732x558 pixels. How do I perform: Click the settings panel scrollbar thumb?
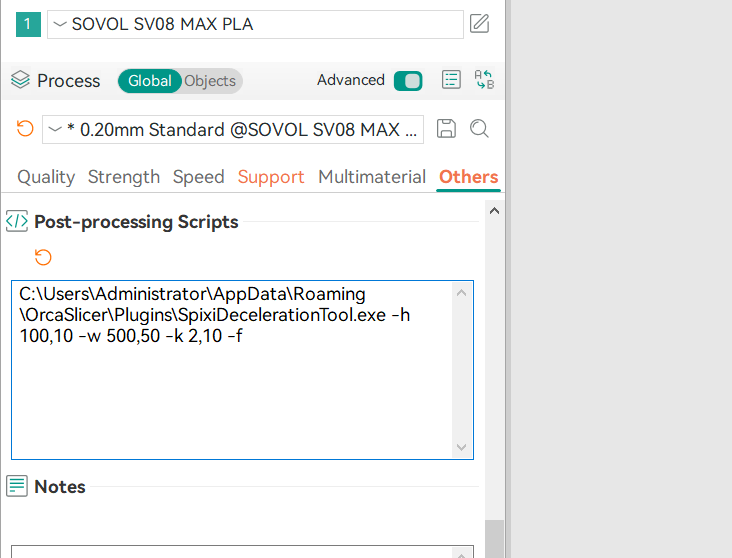click(x=494, y=539)
